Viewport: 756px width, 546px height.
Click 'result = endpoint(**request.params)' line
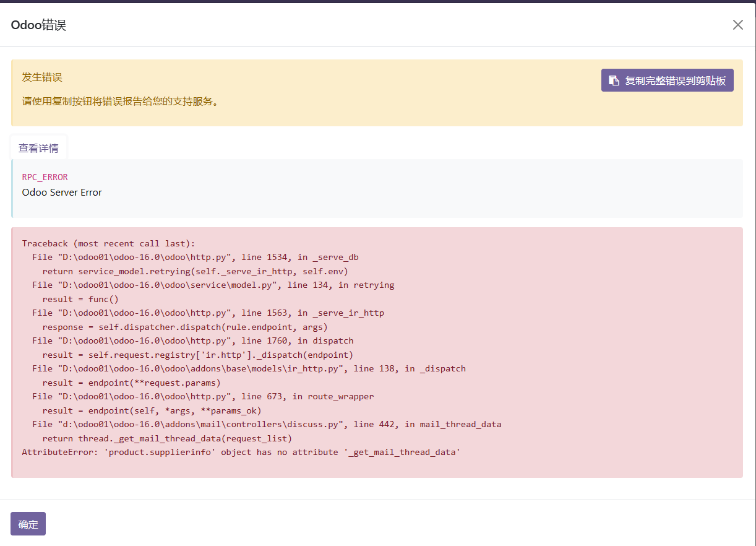pos(132,383)
